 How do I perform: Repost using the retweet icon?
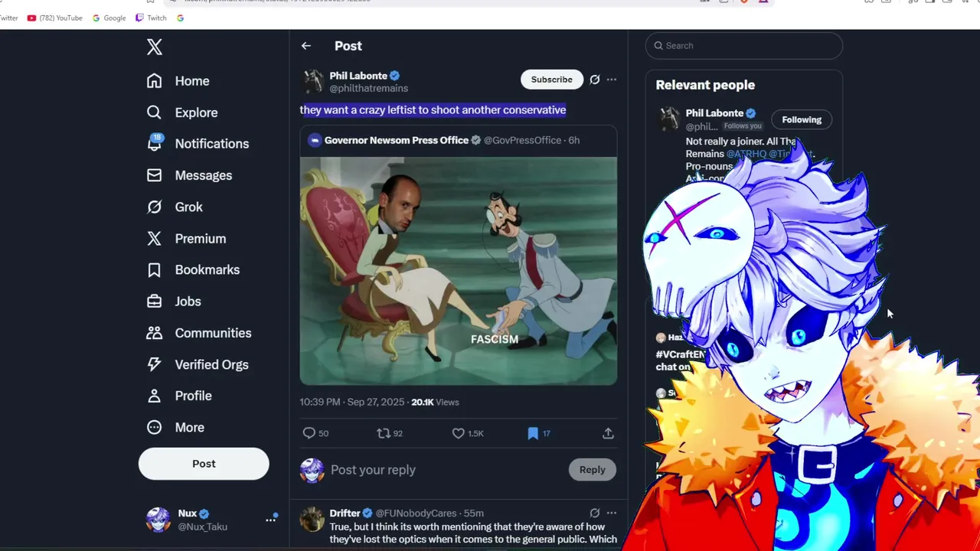point(383,433)
